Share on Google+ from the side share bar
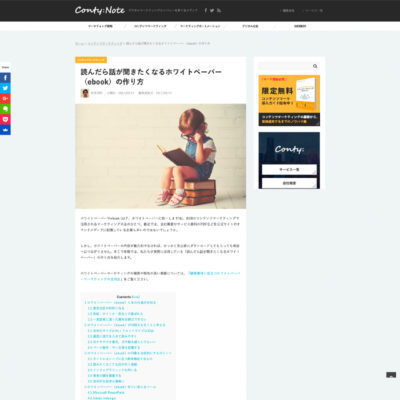 pyautogui.click(x=5, y=99)
